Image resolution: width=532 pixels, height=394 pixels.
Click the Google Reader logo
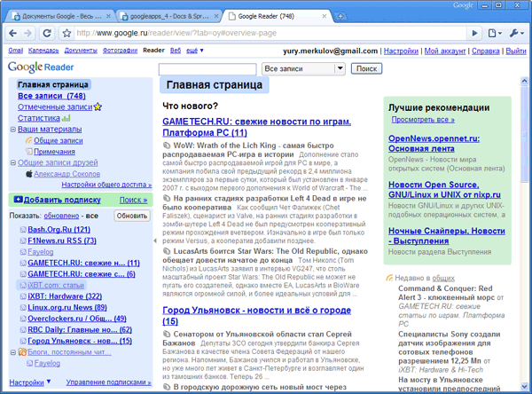pyautogui.click(x=41, y=67)
